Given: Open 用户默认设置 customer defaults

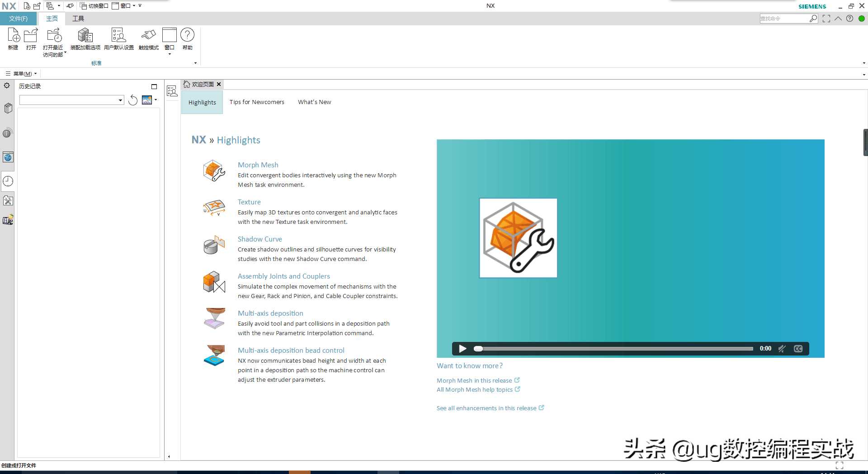Looking at the screenshot, I should (x=118, y=39).
